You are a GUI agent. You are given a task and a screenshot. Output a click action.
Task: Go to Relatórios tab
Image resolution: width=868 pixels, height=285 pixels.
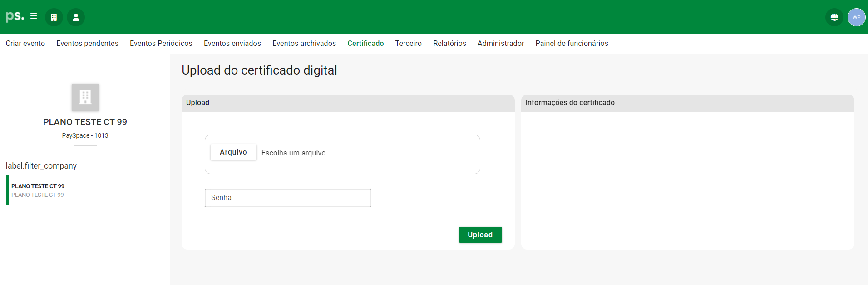pos(449,44)
